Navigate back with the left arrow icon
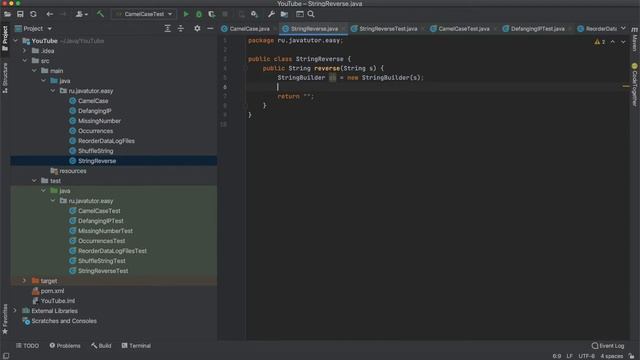The image size is (640, 360). (50, 14)
